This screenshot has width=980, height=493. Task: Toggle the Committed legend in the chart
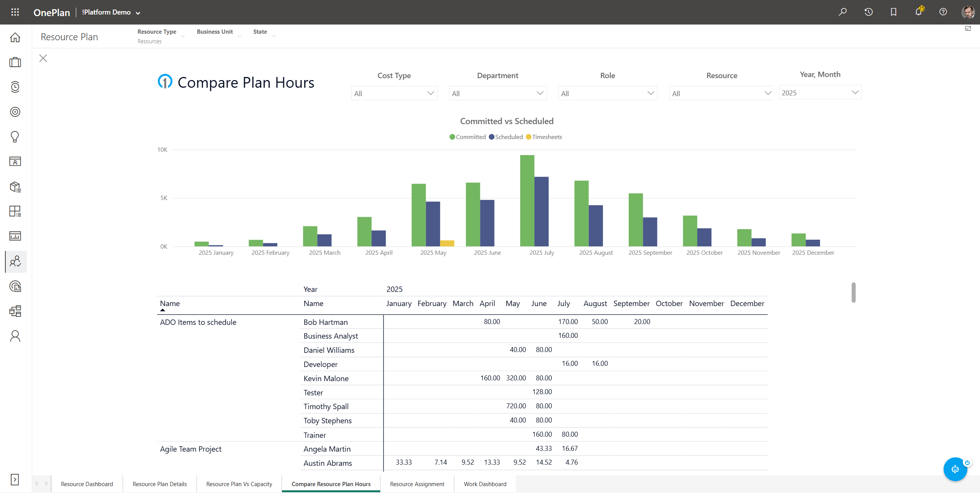coord(467,137)
